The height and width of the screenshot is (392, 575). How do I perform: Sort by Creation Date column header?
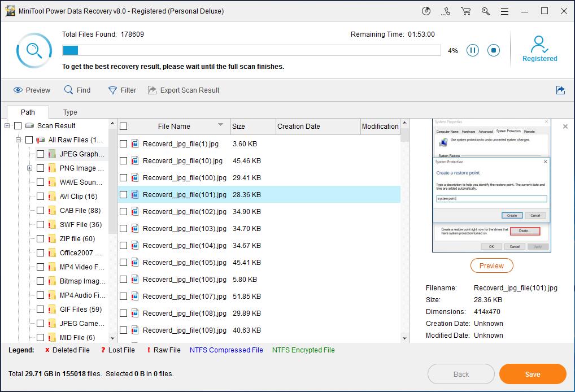[318, 126]
